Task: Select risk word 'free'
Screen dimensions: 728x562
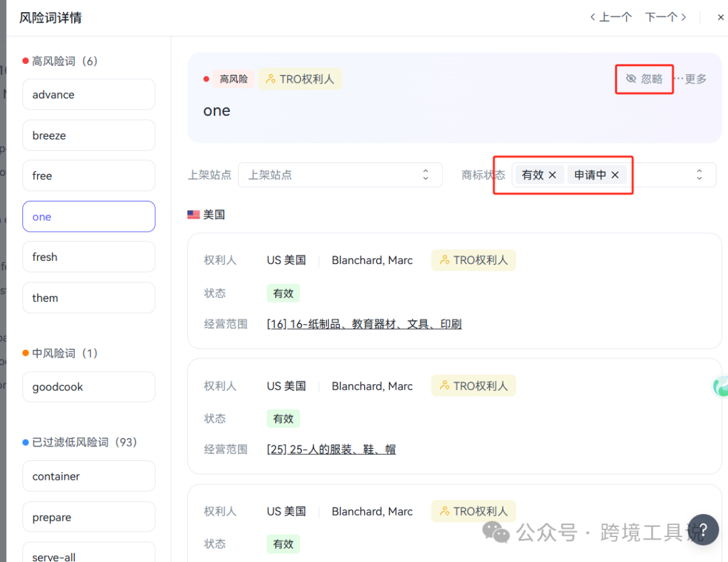Action: tap(89, 176)
